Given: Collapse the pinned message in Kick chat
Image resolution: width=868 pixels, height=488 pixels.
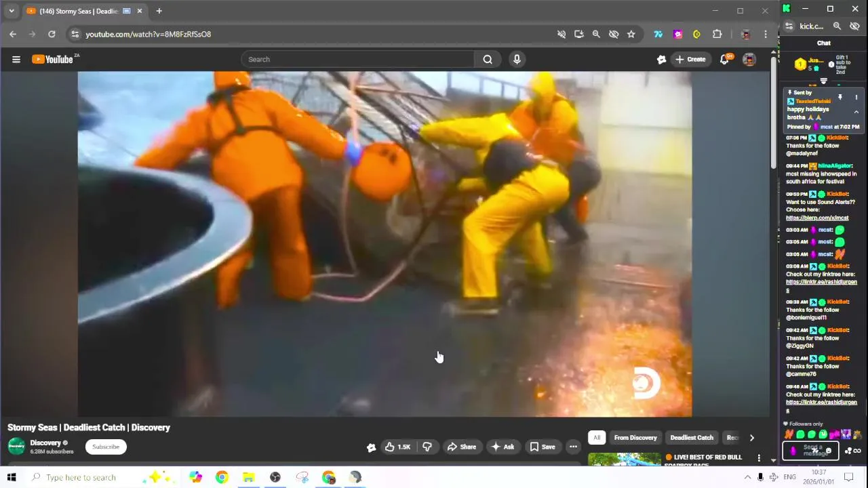Looking at the screenshot, I should [x=856, y=113].
